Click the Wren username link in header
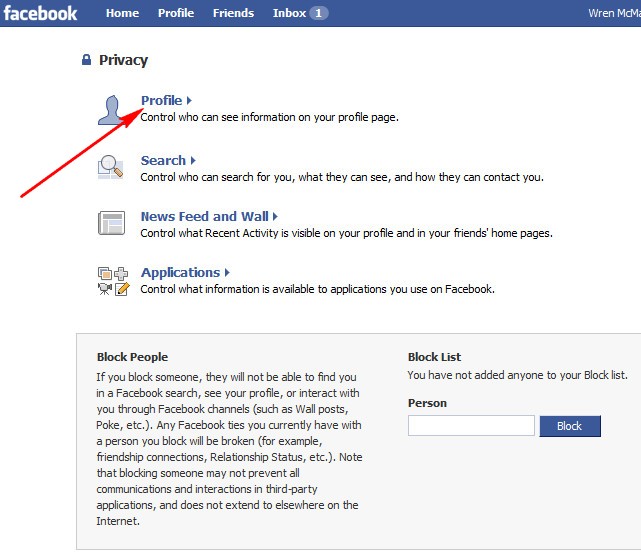This screenshot has width=641, height=556. coord(614,13)
